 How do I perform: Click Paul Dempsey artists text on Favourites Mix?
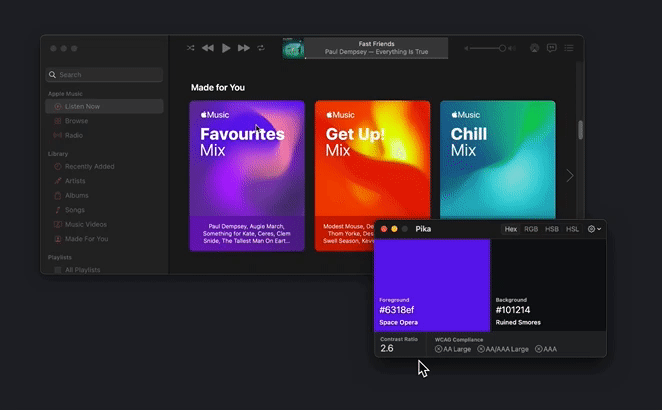tap(247, 234)
